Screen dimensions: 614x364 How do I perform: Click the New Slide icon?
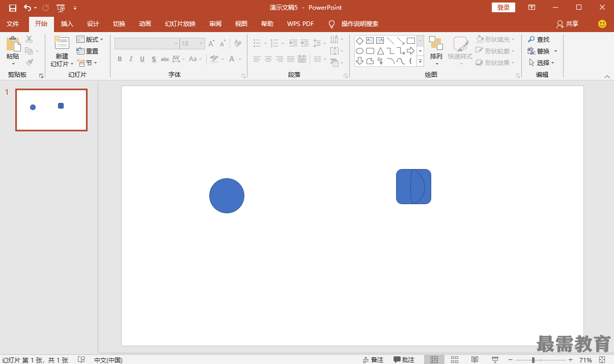[x=62, y=43]
